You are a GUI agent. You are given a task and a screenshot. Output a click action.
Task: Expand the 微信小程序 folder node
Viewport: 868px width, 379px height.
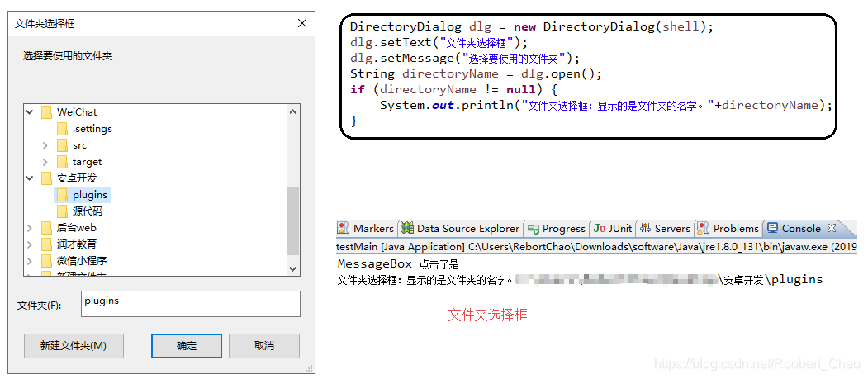click(30, 261)
